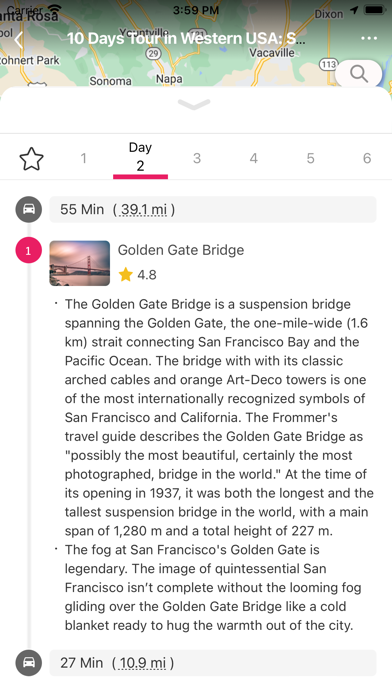This screenshot has width=392, height=696.
Task: Open the 27 Min 10.9 mi route
Action: (x=213, y=663)
